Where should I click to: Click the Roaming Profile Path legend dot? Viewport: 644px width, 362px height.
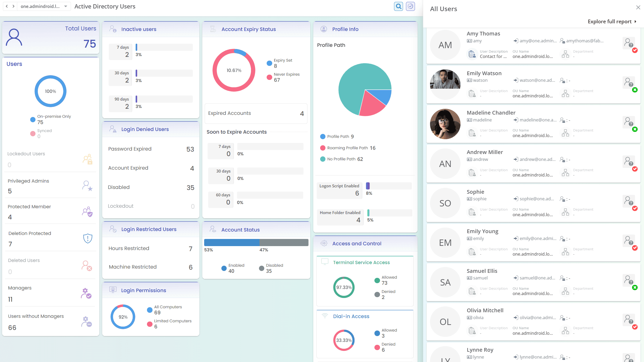point(323,148)
